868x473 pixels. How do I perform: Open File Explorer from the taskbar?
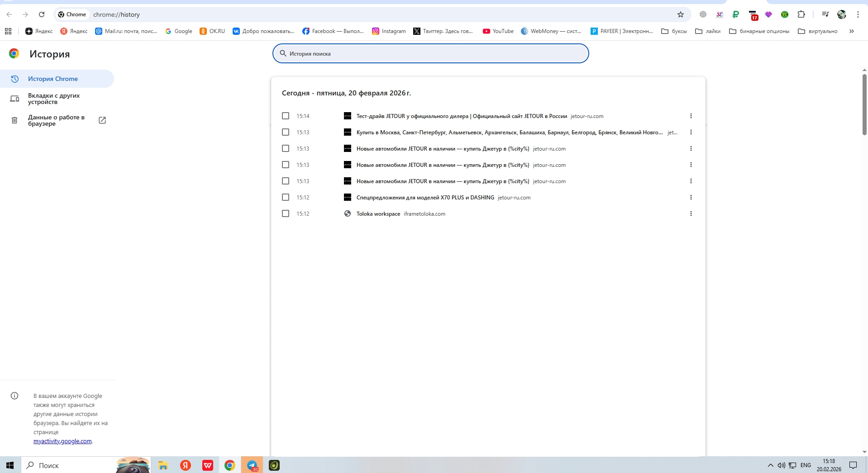click(163, 465)
